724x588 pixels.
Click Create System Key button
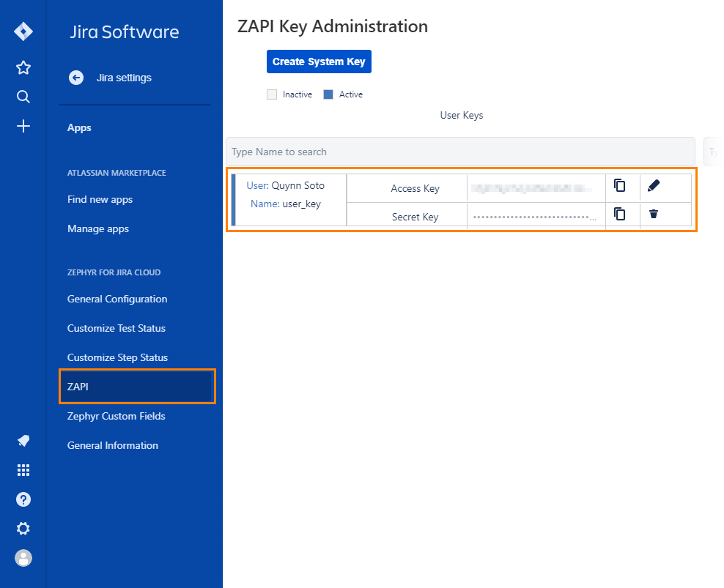tap(319, 62)
